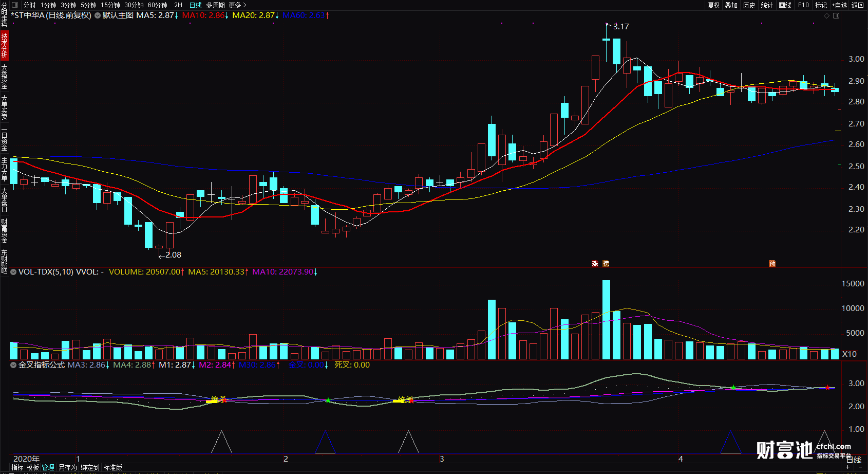This screenshot has height=474, width=868.
Task: Click the 日线 label at bottom right
Action: click(854, 460)
